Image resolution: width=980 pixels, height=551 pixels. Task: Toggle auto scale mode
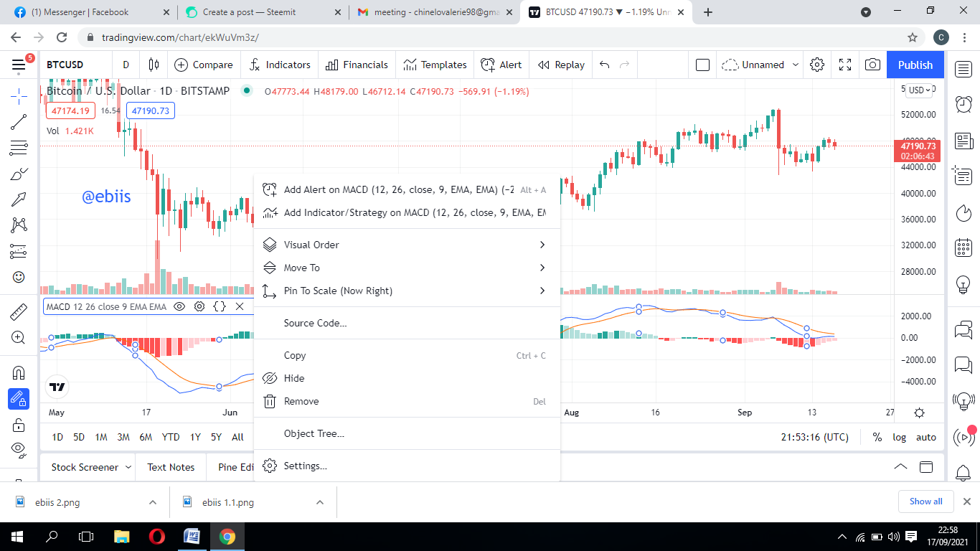pyautogui.click(x=926, y=437)
